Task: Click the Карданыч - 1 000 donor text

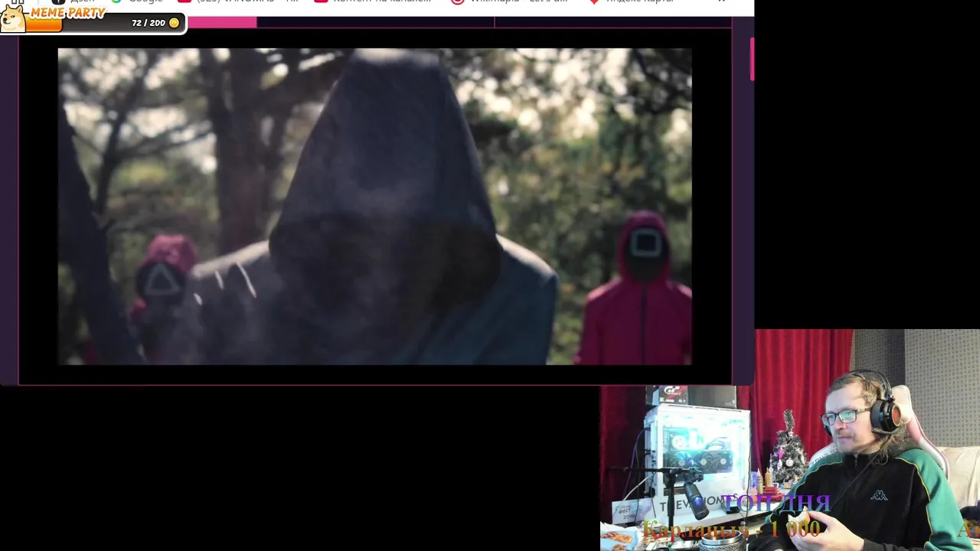Action: [x=731, y=529]
